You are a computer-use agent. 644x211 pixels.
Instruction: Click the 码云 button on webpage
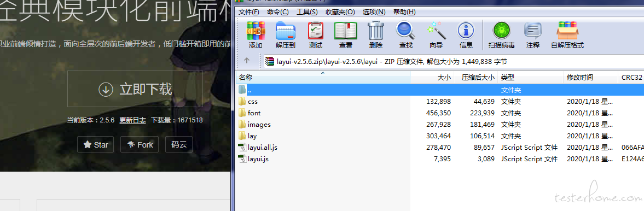coord(179,144)
